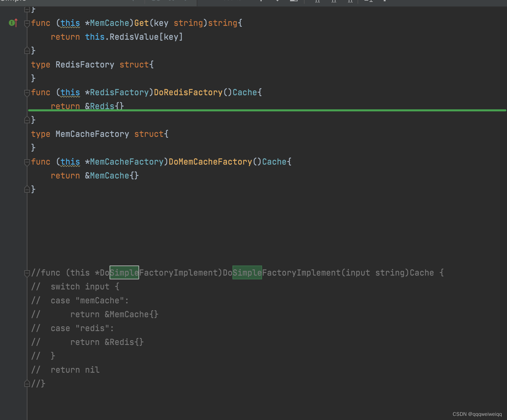
Task: Click the second highlighted Simple occurrence
Action: [x=247, y=273]
